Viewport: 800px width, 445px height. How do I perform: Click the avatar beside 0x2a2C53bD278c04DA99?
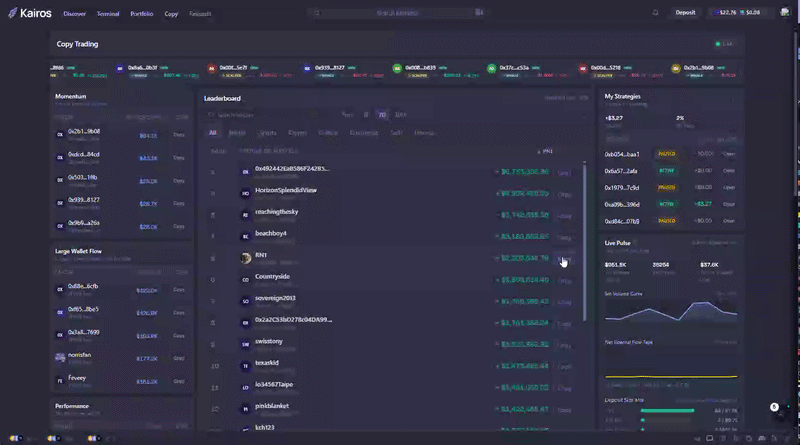pos(245,323)
